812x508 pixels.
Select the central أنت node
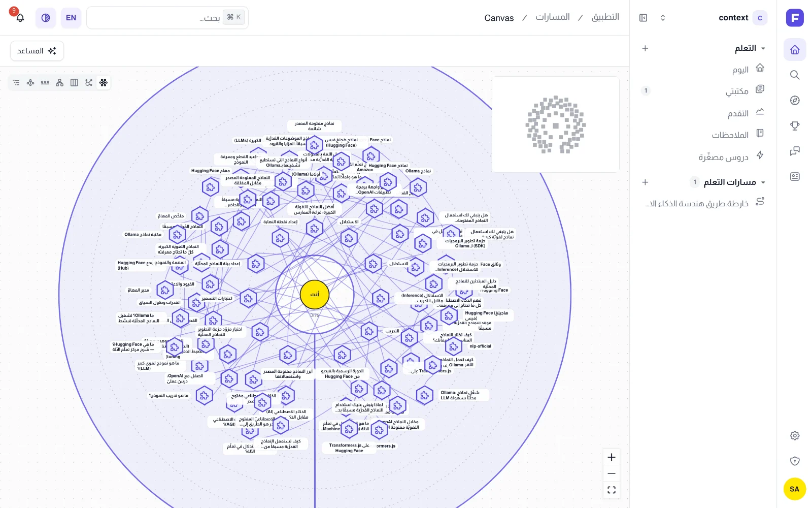coord(315,294)
